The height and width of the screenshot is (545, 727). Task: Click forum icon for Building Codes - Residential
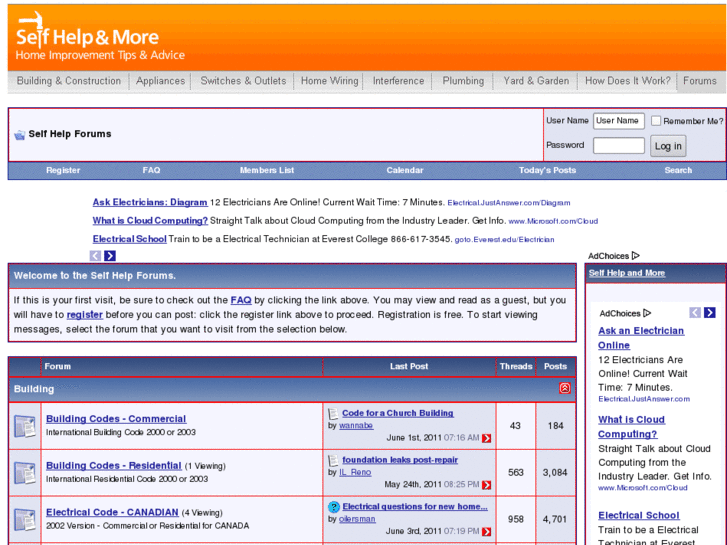(x=25, y=473)
